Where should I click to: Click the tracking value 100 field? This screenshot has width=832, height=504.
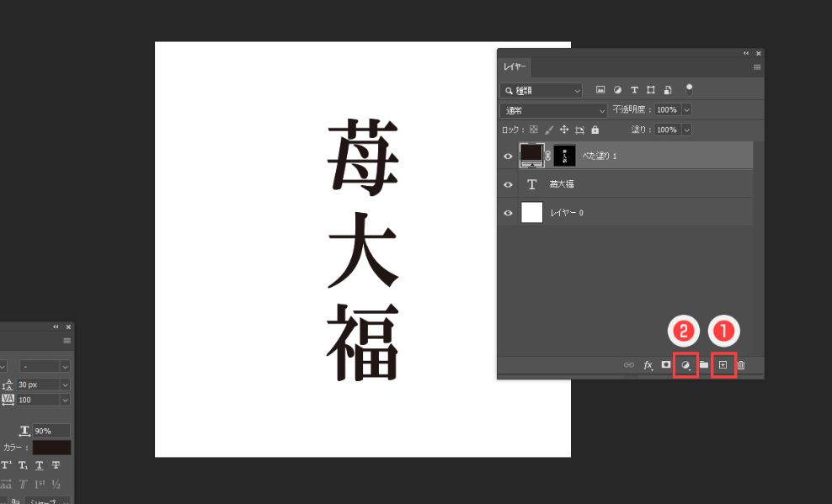point(38,400)
